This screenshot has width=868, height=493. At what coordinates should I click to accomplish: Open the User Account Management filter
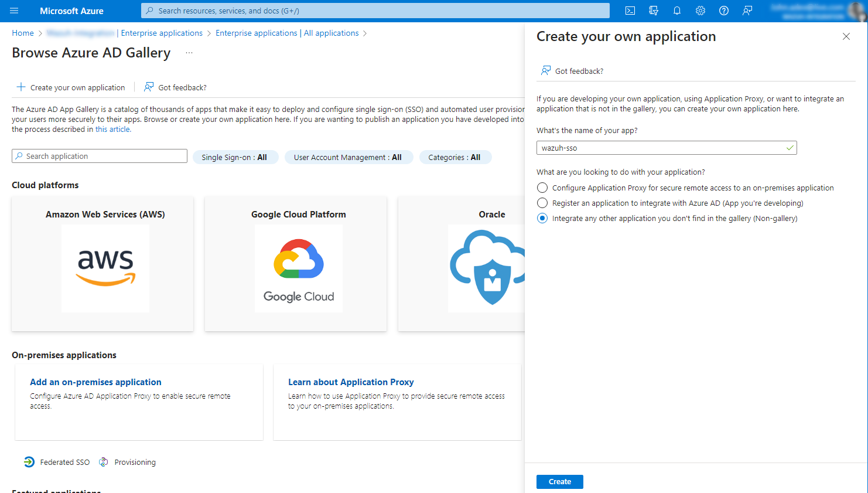[348, 157]
